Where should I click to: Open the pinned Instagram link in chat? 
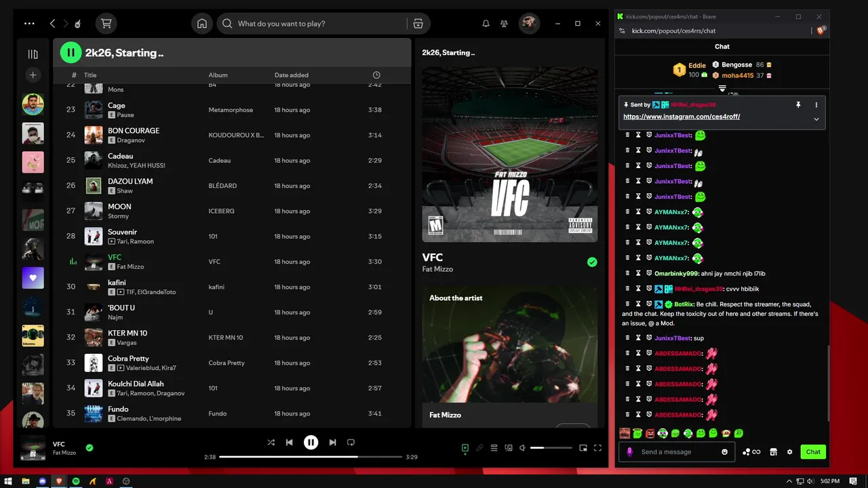682,117
